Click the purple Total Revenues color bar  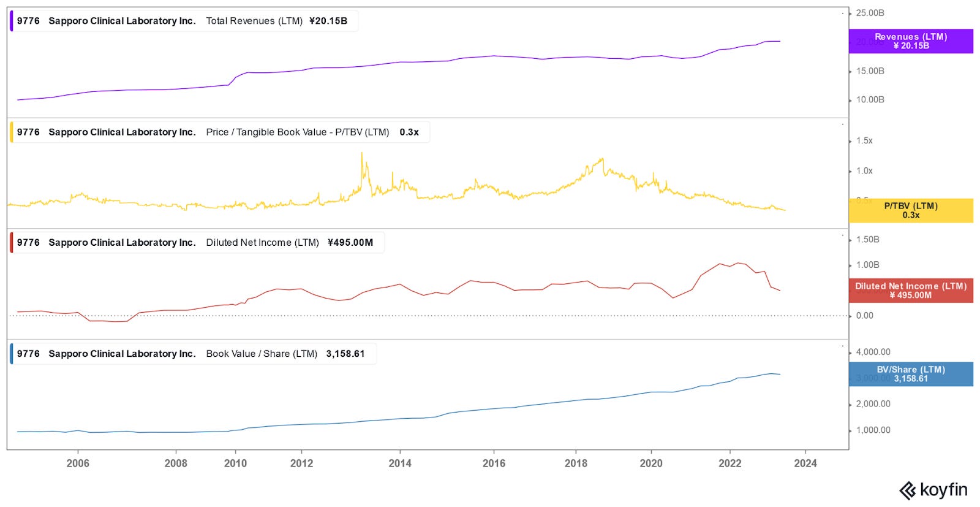11,21
